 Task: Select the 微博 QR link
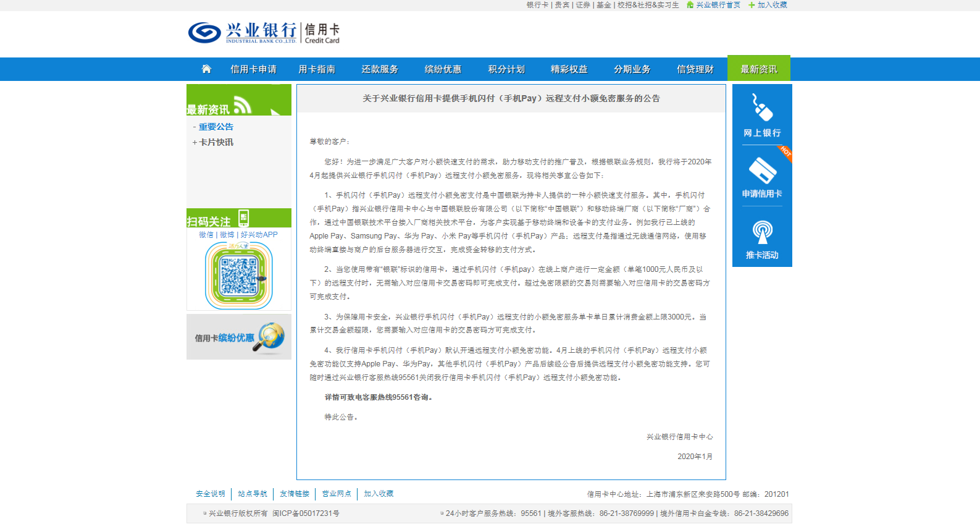tap(227, 235)
